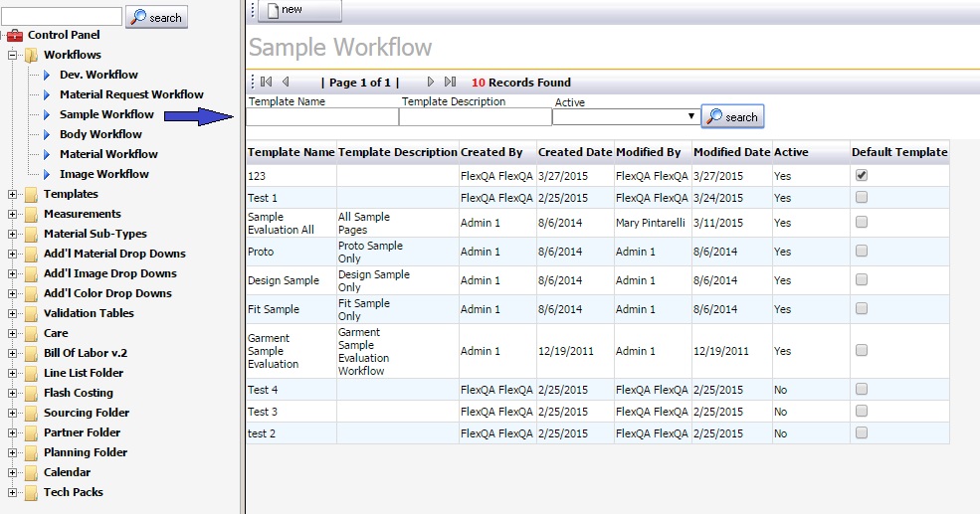Click the Template Description filter field
Image resolution: width=980 pixels, height=514 pixels.
[x=475, y=116]
